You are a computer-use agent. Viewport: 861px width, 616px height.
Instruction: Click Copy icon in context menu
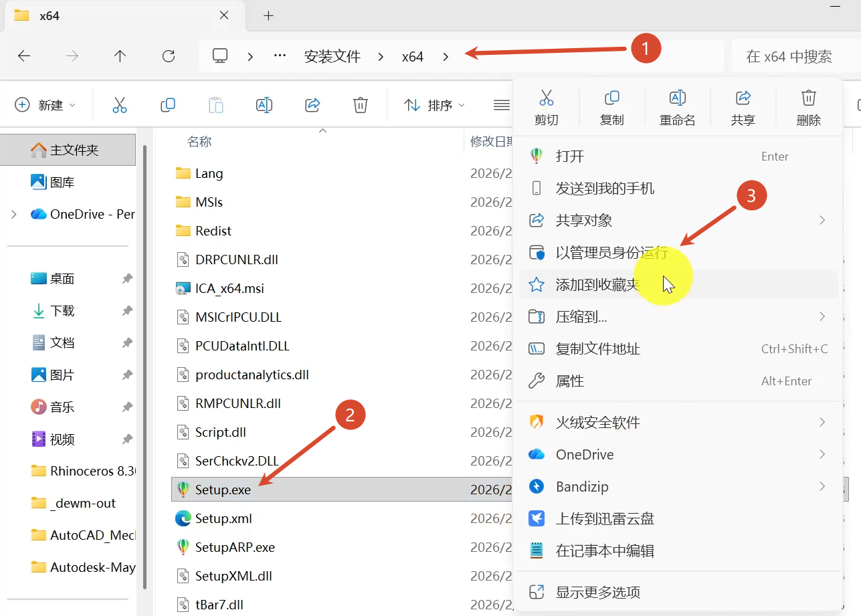coord(611,98)
